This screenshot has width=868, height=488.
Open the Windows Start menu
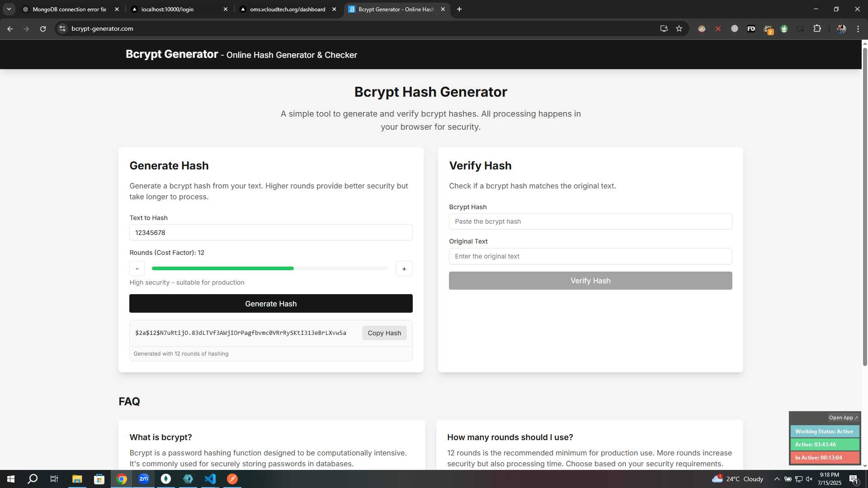11,479
